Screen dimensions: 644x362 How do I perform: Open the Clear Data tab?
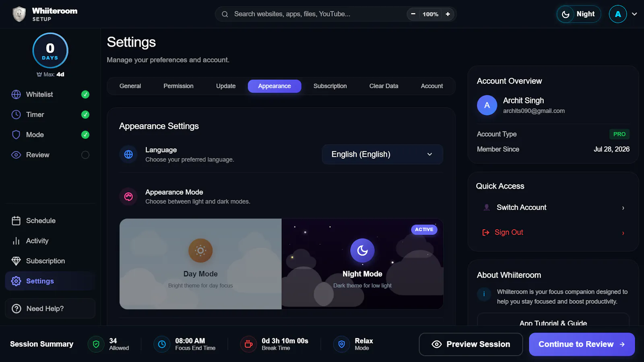tap(384, 86)
